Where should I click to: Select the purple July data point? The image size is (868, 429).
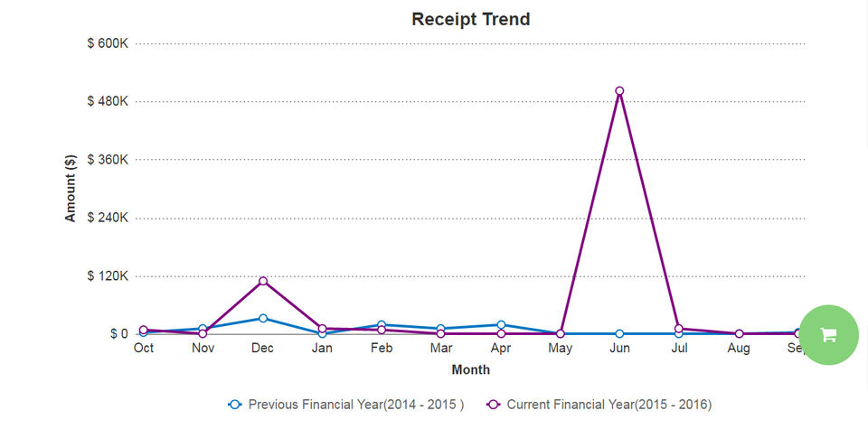click(679, 329)
